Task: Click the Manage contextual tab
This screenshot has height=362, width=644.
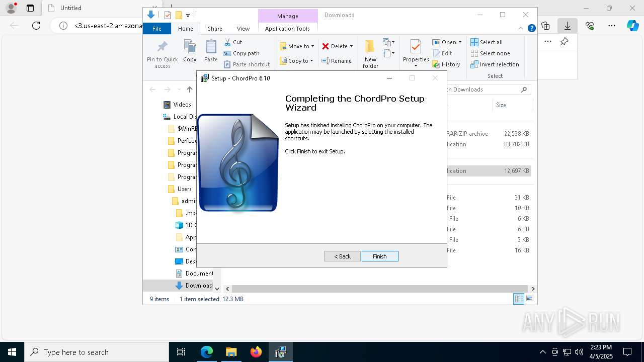Action: coord(288,16)
